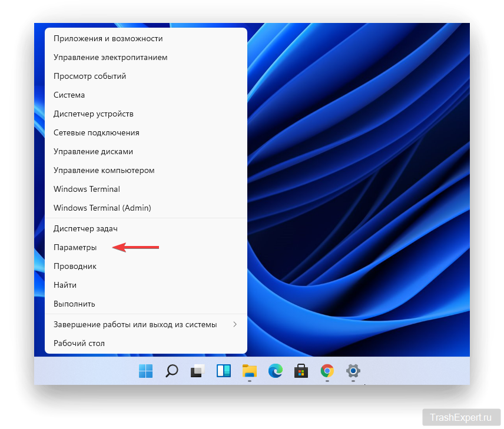This screenshot has width=504, height=429.
Task: Click the "Система" menu item
Action: click(146, 95)
